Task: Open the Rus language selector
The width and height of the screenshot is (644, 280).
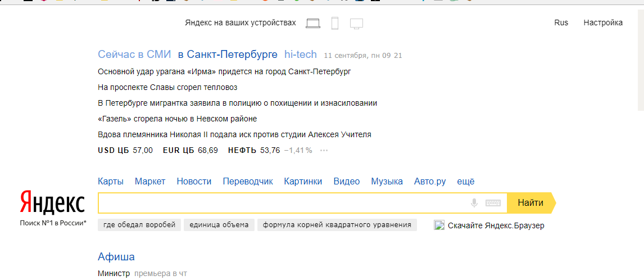Action: point(561,22)
